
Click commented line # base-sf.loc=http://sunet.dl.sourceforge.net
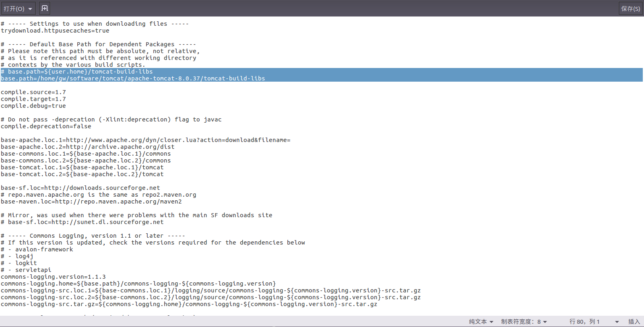pyautogui.click(x=82, y=222)
